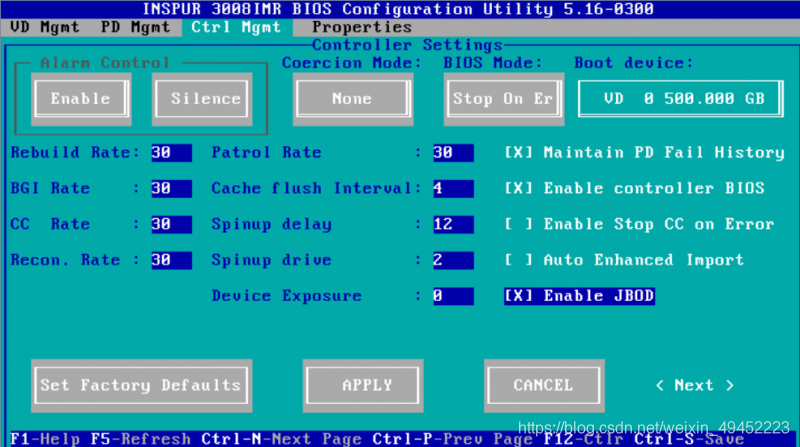Open the PD Mgmt tab
The image size is (800, 447).
(135, 27)
